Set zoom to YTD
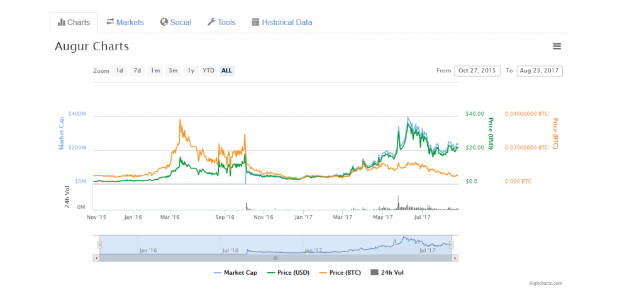Image resolution: width=644 pixels, height=293 pixels. 209,70
